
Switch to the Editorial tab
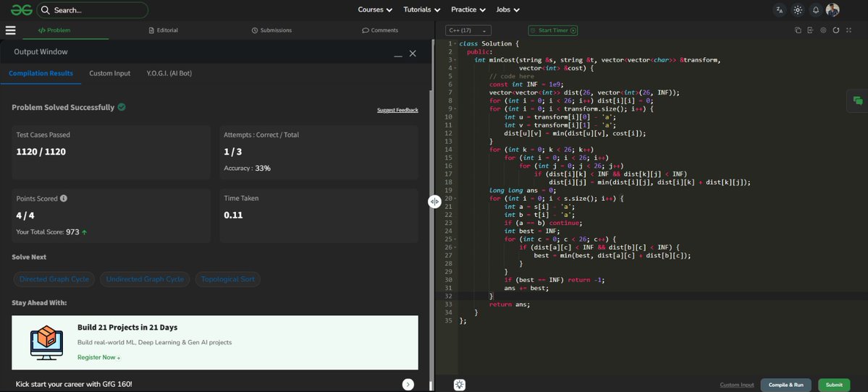pos(164,30)
